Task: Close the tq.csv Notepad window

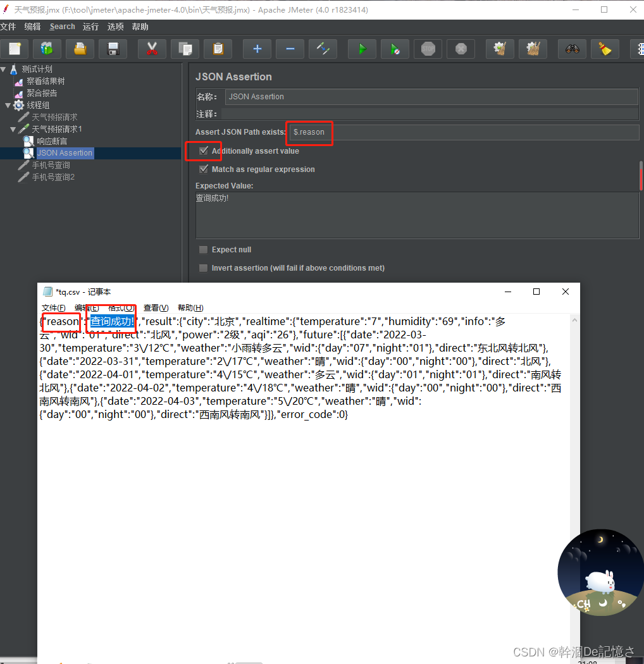Action: tap(565, 292)
